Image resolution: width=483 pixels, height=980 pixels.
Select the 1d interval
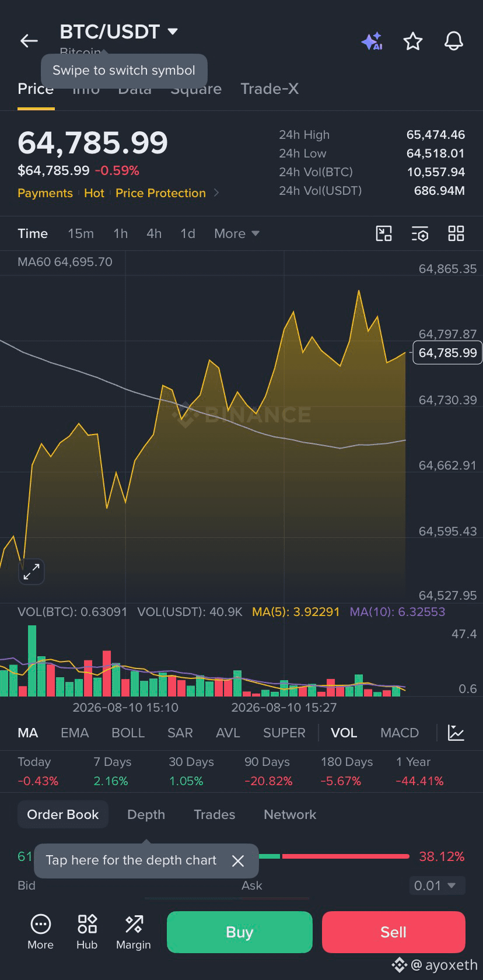click(188, 234)
